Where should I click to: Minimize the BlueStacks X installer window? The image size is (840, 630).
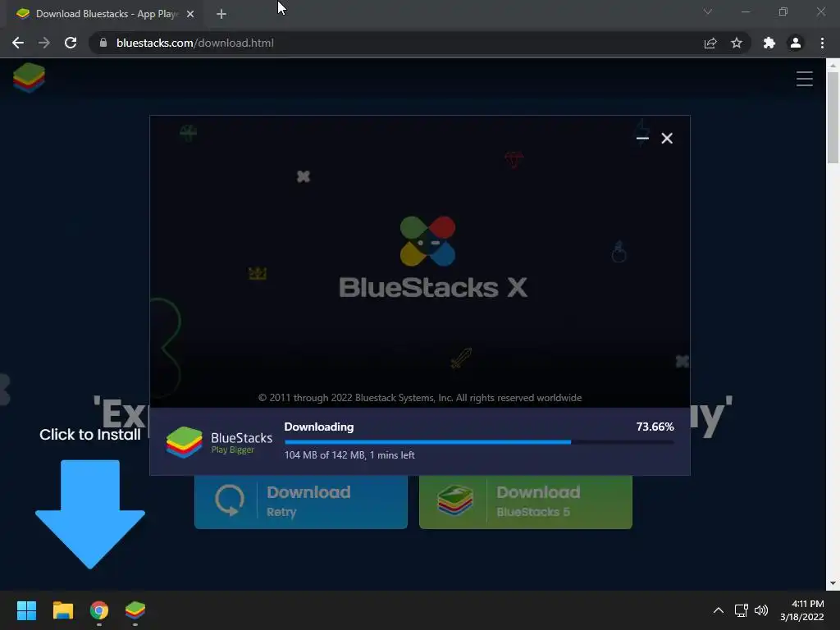click(642, 138)
